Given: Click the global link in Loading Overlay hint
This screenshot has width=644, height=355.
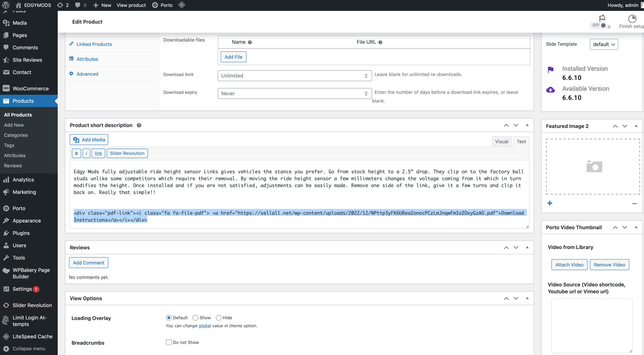Looking at the screenshot, I should point(205,326).
